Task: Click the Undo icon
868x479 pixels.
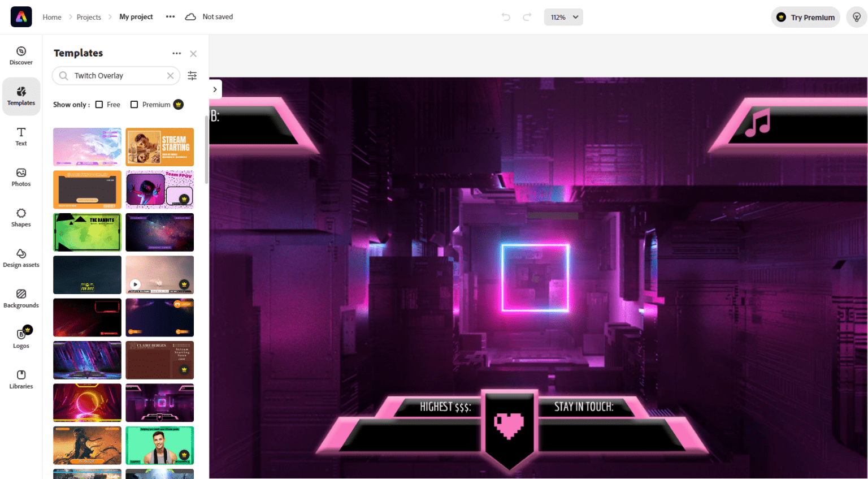Action: [505, 17]
